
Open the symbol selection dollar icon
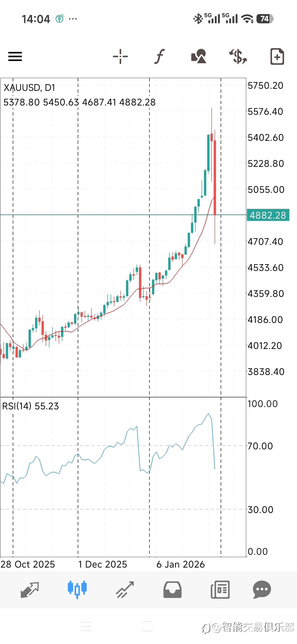click(238, 56)
